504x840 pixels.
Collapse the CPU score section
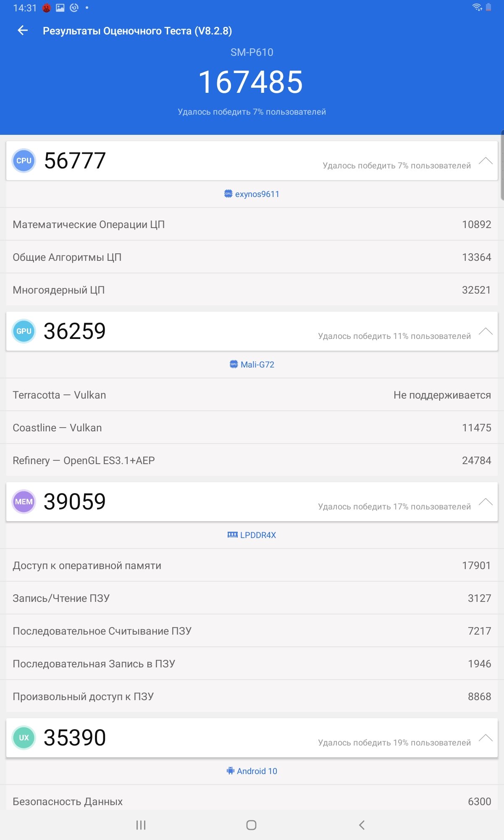486,161
